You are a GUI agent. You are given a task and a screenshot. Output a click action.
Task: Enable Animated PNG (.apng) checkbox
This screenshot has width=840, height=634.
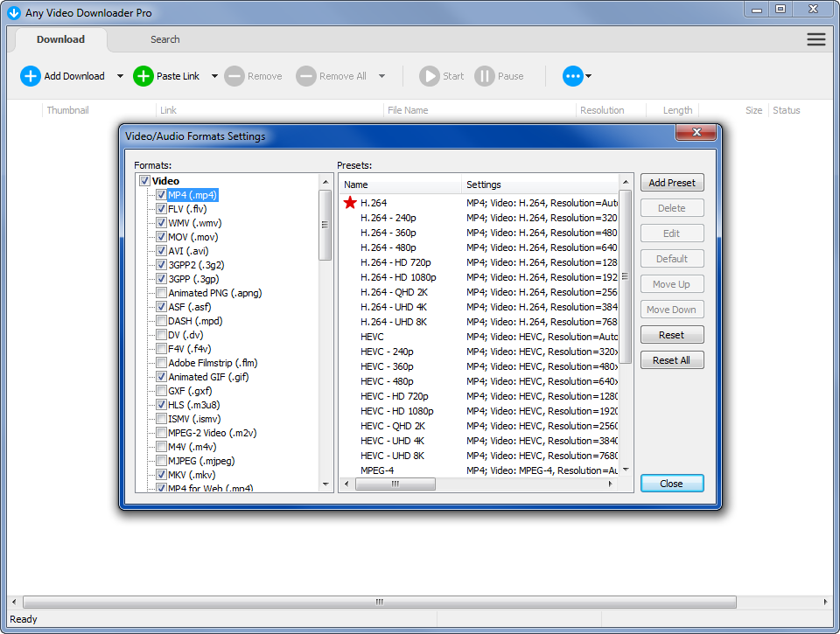coord(161,292)
